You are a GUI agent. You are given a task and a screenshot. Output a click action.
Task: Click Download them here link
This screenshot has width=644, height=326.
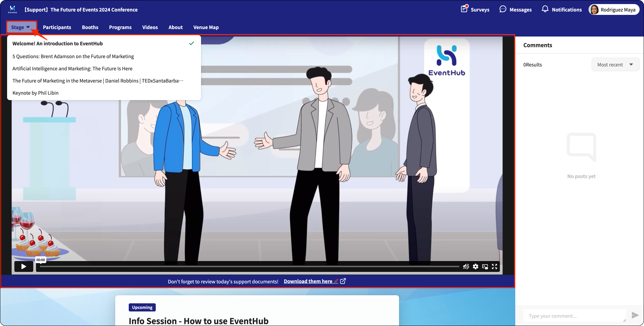pos(311,281)
